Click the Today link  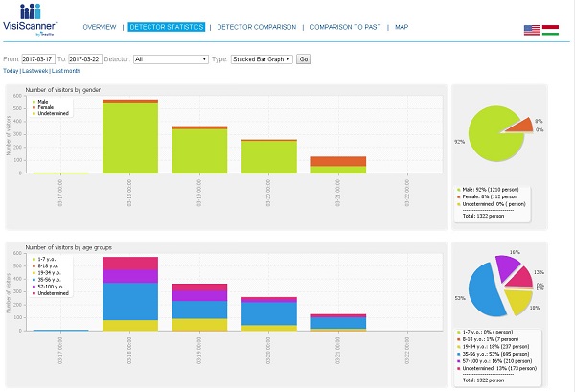click(11, 71)
